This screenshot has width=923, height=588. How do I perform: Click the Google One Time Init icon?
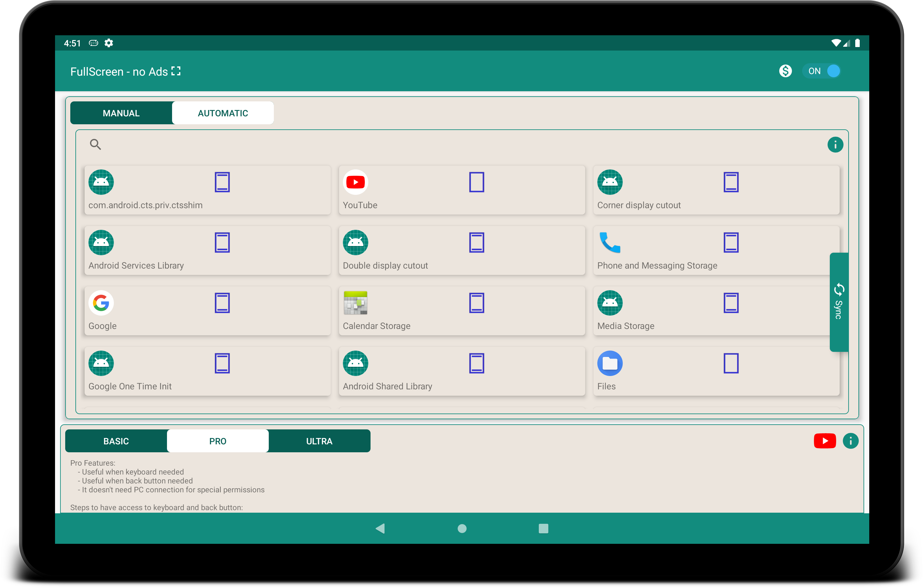pos(101,363)
